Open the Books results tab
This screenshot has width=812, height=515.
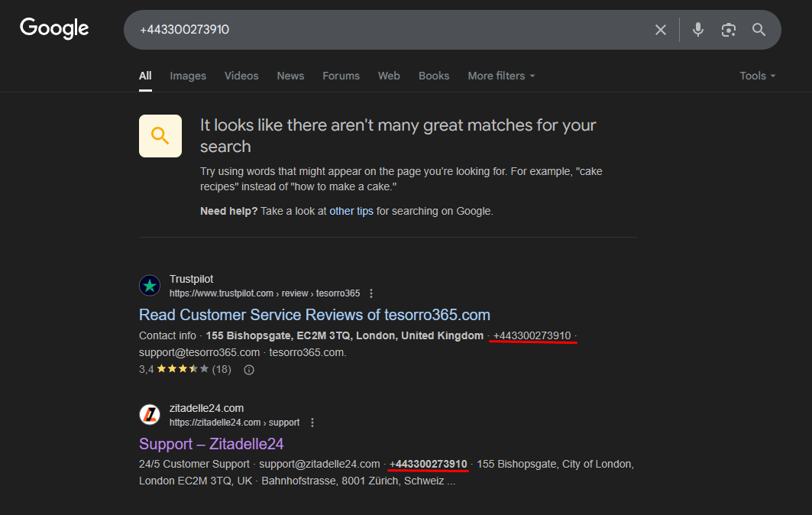434,76
